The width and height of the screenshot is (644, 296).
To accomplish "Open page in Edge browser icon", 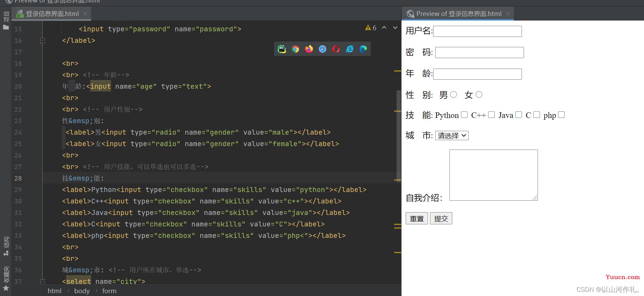I will point(363,49).
